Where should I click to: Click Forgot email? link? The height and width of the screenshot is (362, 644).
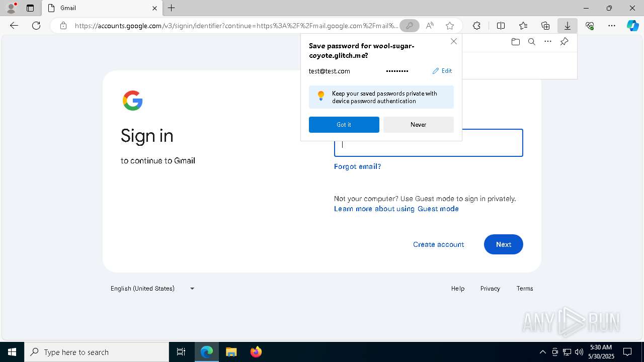coord(357,166)
